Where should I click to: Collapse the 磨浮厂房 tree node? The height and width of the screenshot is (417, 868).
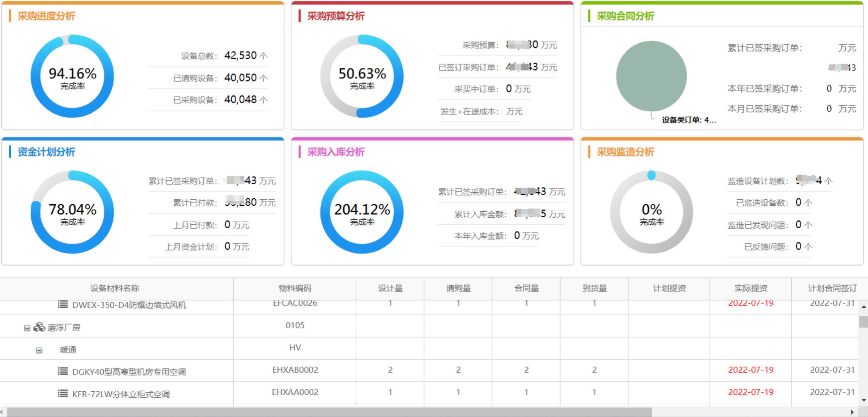(27, 328)
